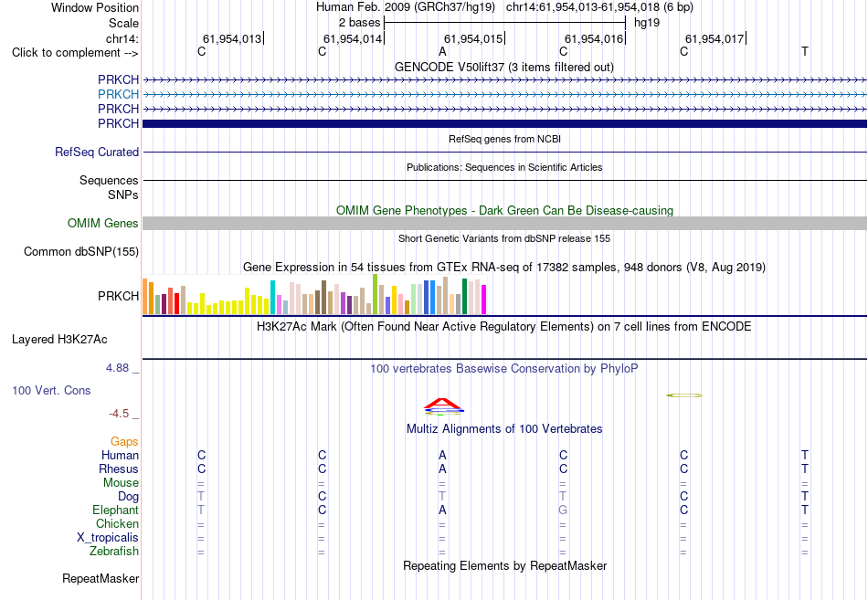Click the OMIM Gene Phenotypes green title
Screen dimensions: 868x600
(x=504, y=210)
